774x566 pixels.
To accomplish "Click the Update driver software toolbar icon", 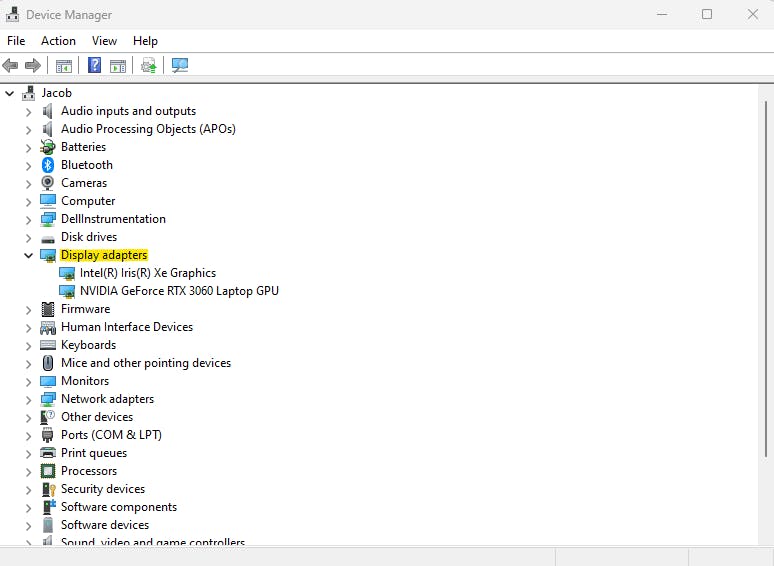I will [x=149, y=65].
